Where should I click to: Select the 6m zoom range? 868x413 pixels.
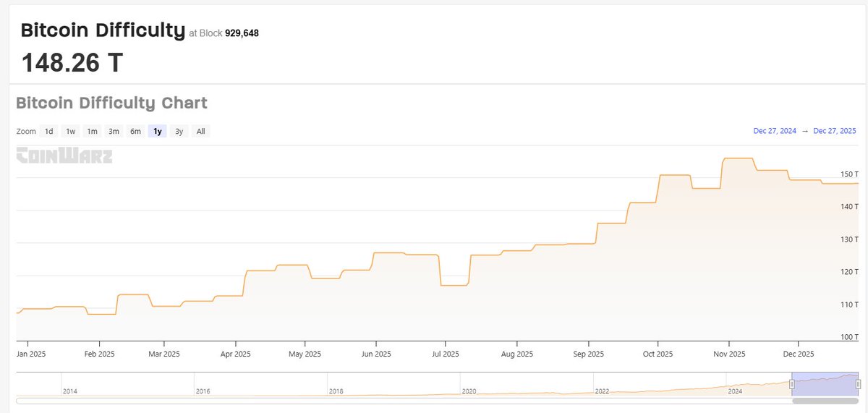(x=136, y=132)
